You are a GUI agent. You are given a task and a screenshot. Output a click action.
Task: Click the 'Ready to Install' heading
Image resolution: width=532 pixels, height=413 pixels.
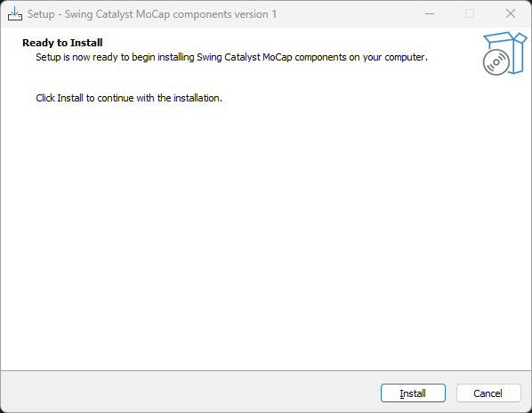(x=62, y=43)
